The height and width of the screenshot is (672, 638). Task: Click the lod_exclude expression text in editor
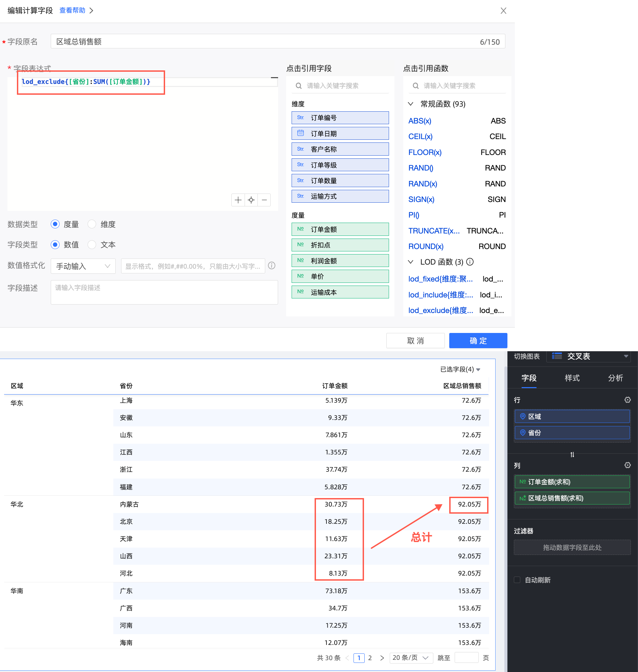pyautogui.click(x=86, y=82)
